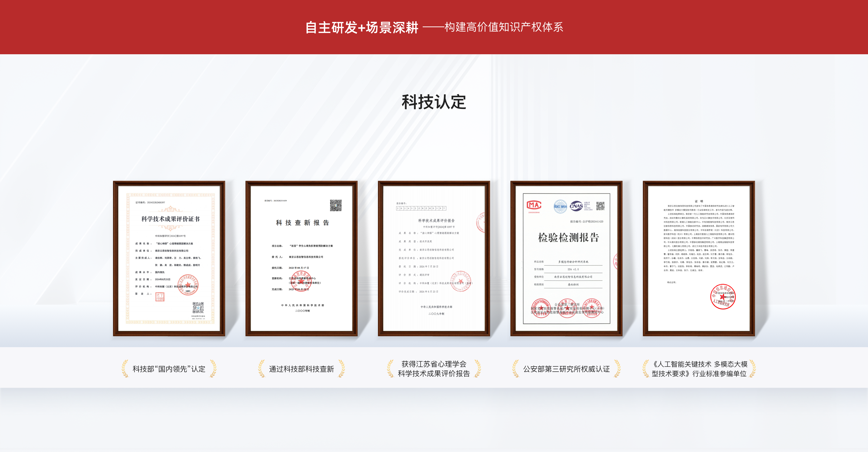Viewport: 868px width, 452px height.
Task: Click the CMA logo on inspection report
Action: point(534,205)
